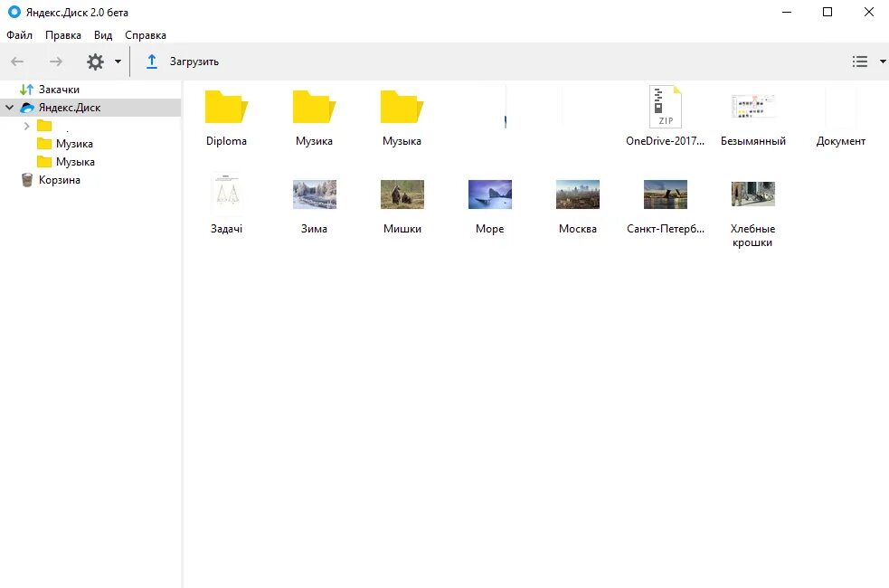
Task: Select the Мишки bears photo
Action: [402, 194]
